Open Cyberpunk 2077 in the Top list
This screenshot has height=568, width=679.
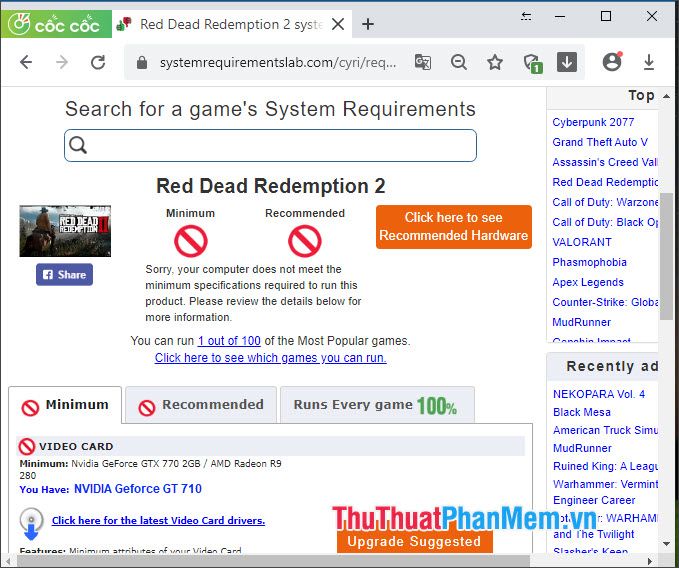coord(593,122)
